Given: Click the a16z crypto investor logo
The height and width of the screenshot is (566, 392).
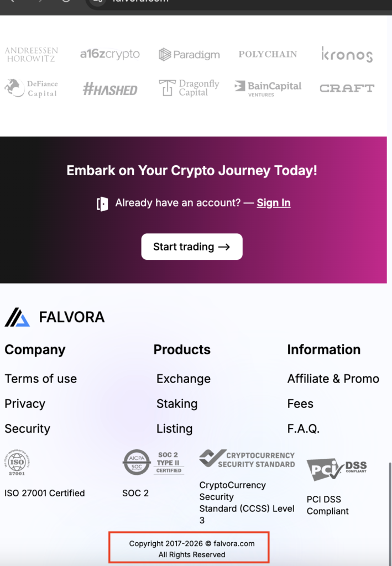Looking at the screenshot, I should tap(109, 54).
